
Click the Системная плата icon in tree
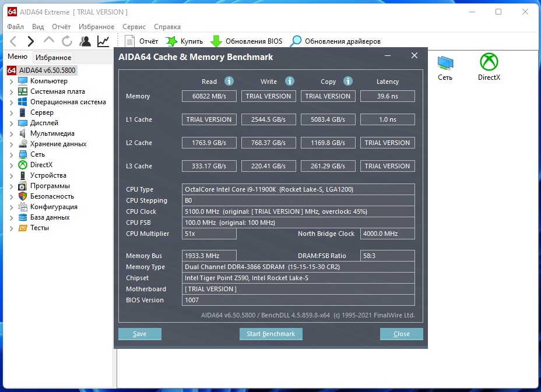coord(22,91)
